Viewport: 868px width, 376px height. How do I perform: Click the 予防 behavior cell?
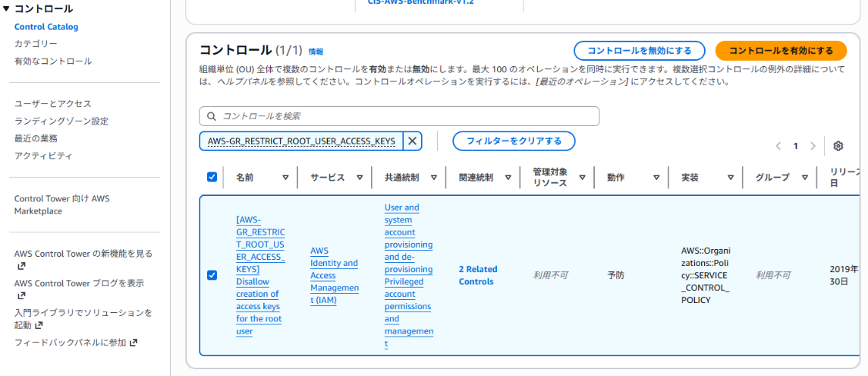point(615,275)
